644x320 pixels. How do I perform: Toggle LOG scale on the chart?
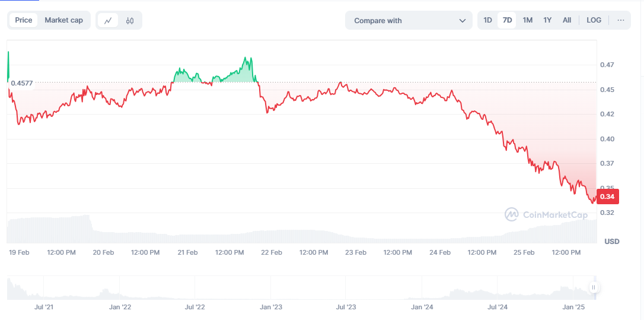[x=594, y=20]
